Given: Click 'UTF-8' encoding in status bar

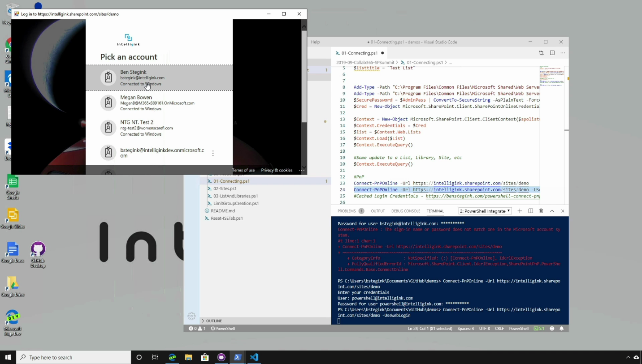Looking at the screenshot, I should tap(484, 329).
